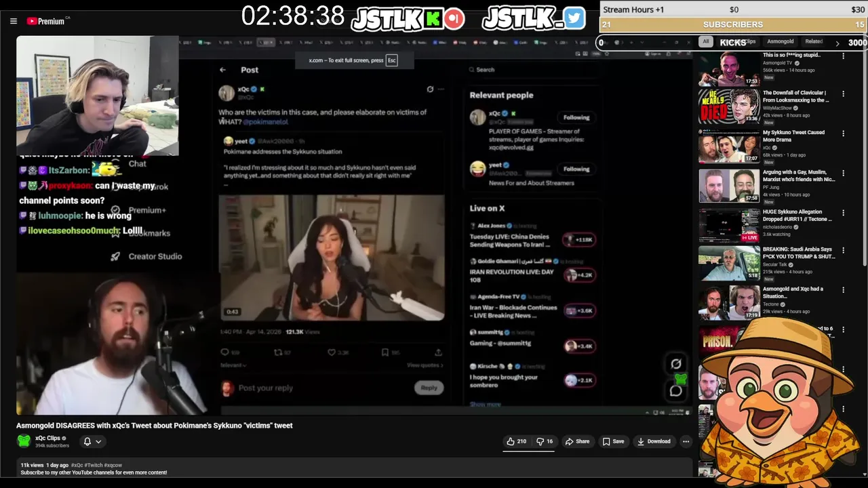
Task: Open the YouTube hamburger guide menu
Action: (13, 21)
